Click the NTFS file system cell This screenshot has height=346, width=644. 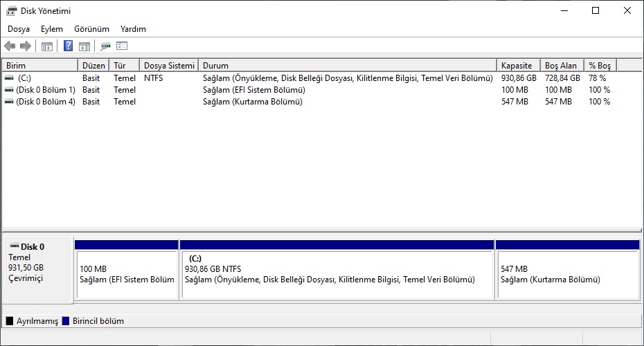[154, 78]
